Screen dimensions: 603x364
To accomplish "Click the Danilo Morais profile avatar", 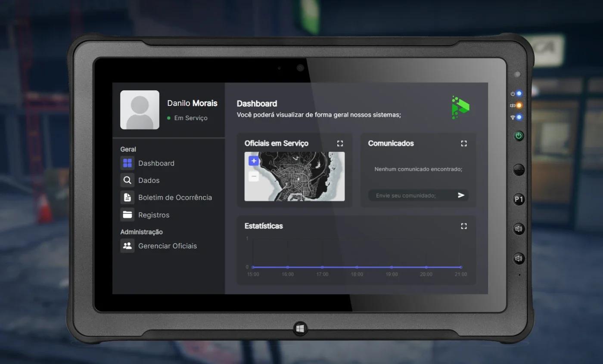I will tap(140, 110).
